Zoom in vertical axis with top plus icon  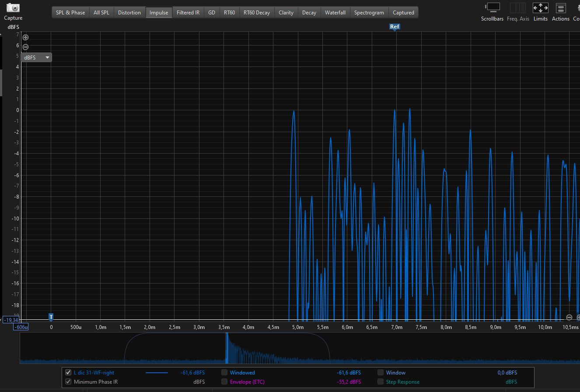pyautogui.click(x=25, y=37)
